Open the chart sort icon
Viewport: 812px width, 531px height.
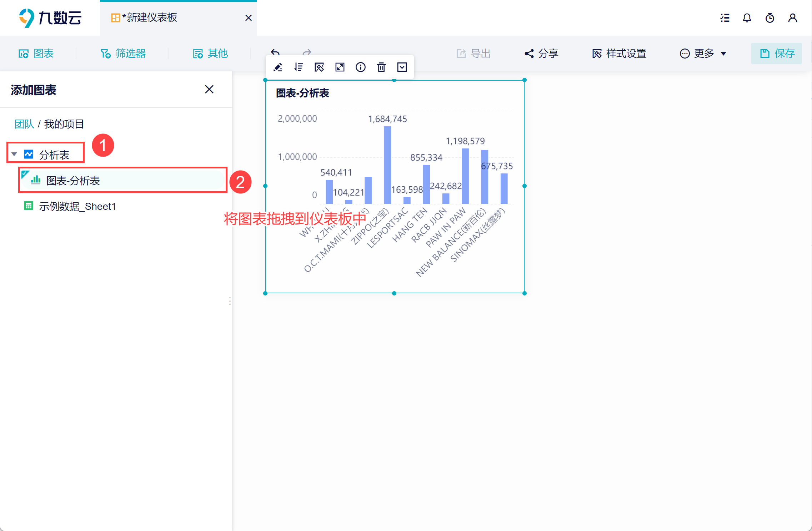pyautogui.click(x=299, y=67)
